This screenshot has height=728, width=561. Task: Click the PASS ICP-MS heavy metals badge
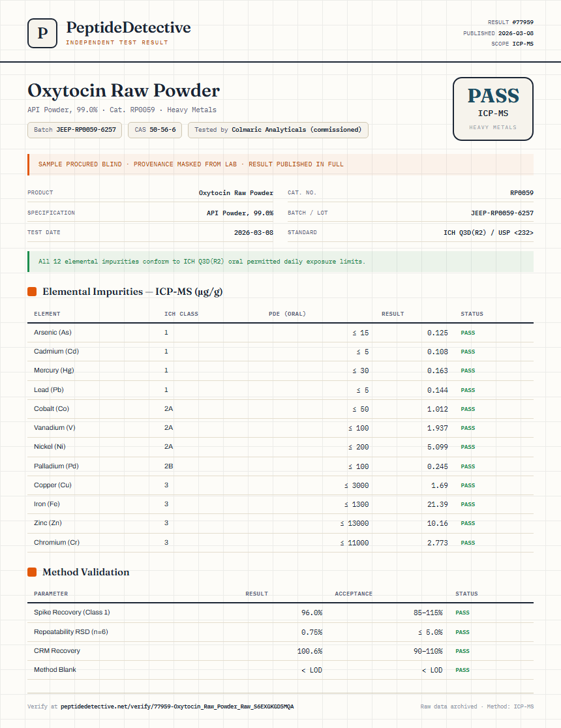point(493,109)
